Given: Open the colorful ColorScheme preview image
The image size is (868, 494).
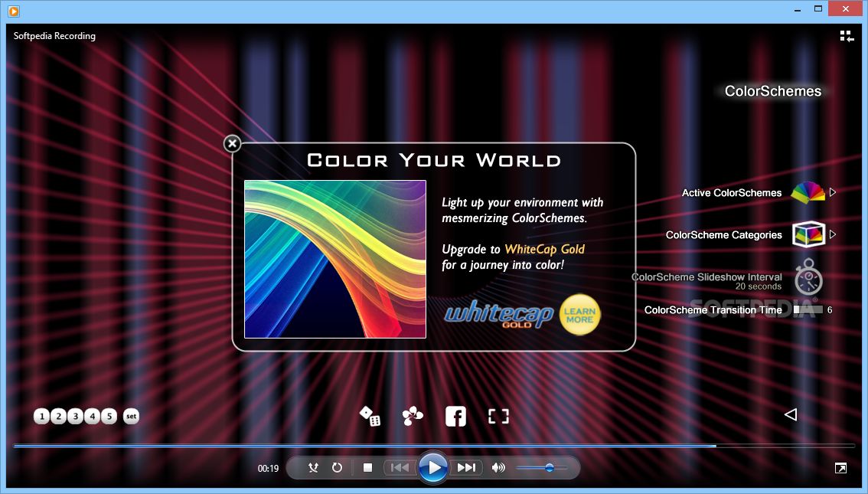Looking at the screenshot, I should pyautogui.click(x=335, y=259).
